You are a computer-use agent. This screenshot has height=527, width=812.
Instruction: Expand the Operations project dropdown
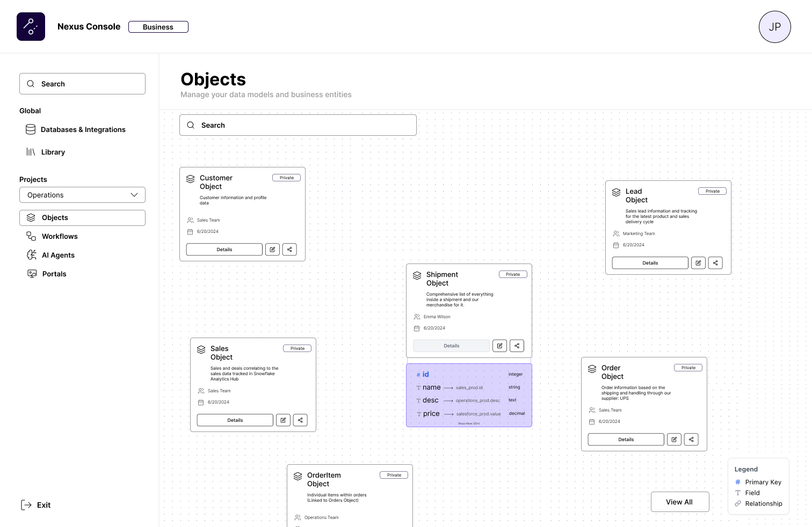(x=82, y=195)
